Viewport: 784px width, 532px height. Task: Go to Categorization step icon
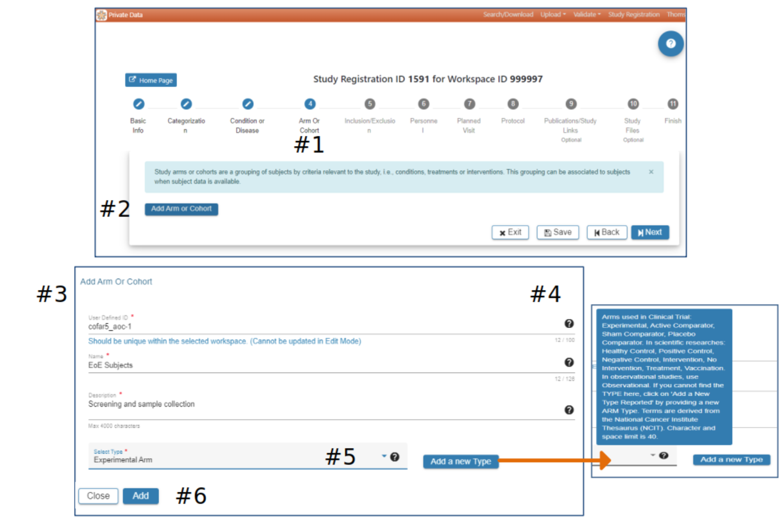click(186, 104)
